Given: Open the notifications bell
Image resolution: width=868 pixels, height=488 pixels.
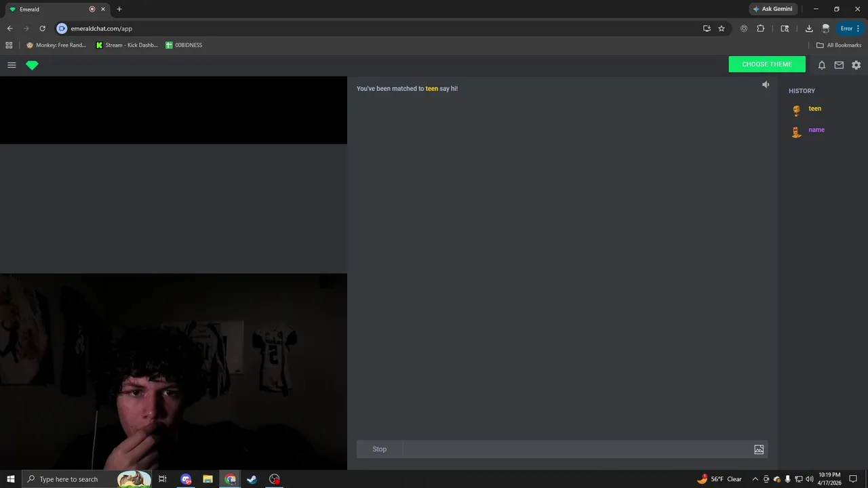Looking at the screenshot, I should 821,65.
